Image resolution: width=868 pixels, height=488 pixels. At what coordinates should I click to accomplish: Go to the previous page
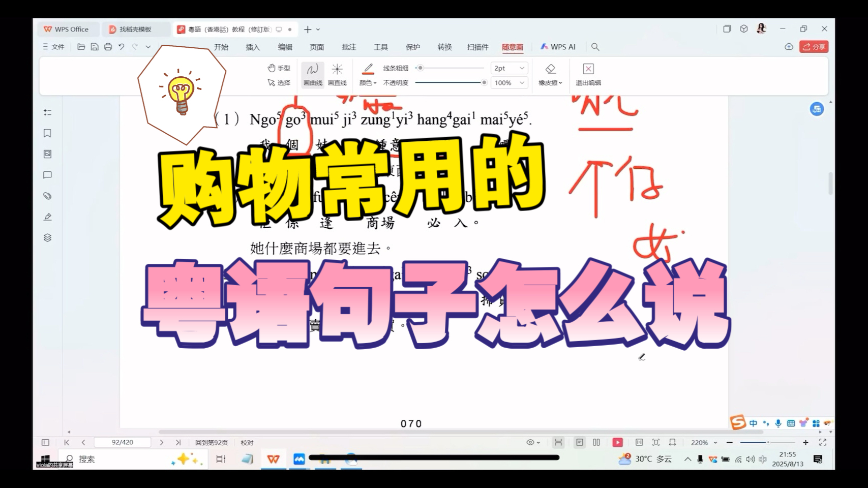pyautogui.click(x=83, y=443)
